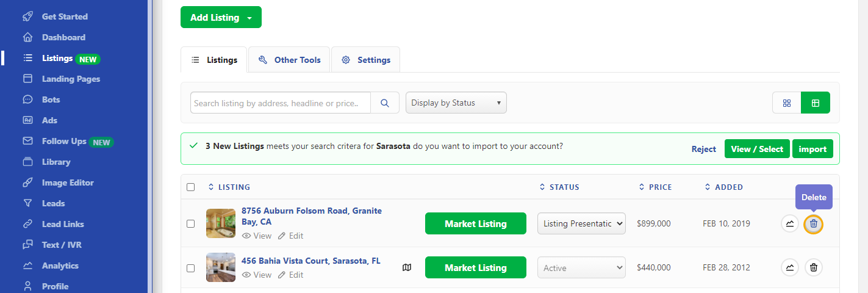Click the brush icon beside Image Editor

[x=27, y=183]
